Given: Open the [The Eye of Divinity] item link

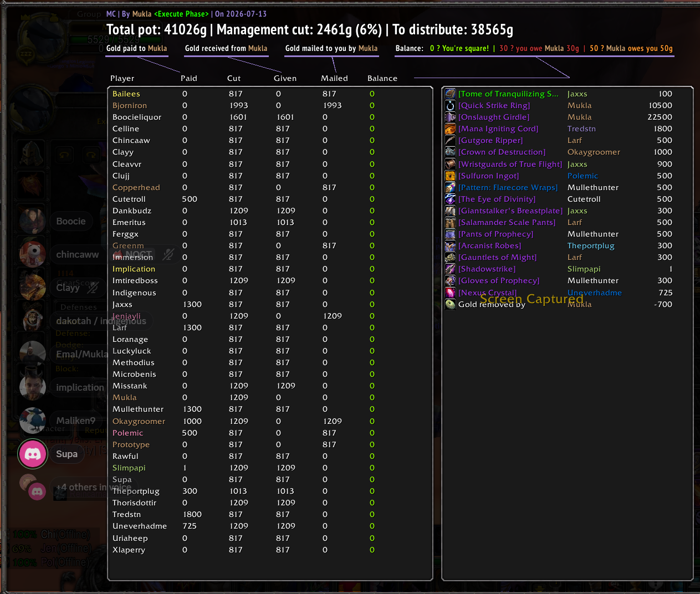Looking at the screenshot, I should [x=497, y=199].
